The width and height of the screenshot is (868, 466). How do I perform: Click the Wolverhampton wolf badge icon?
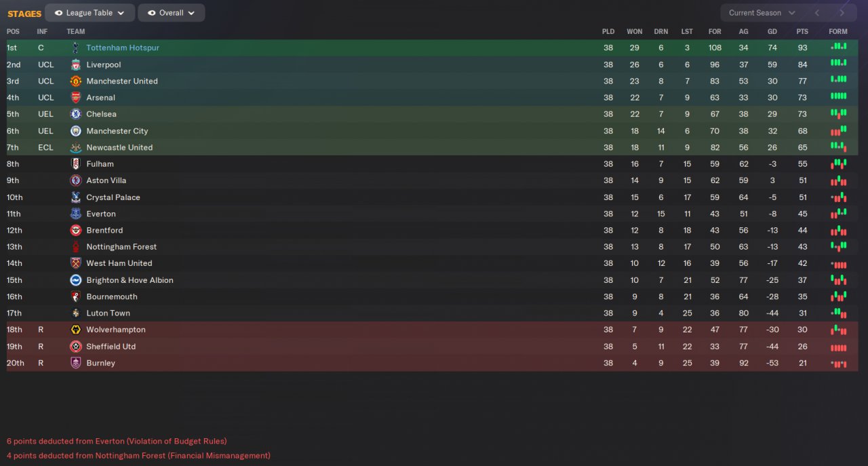(75, 330)
